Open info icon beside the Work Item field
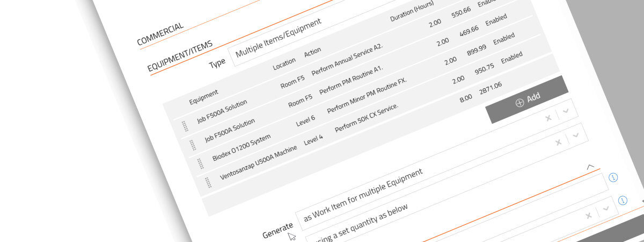 pos(614,177)
